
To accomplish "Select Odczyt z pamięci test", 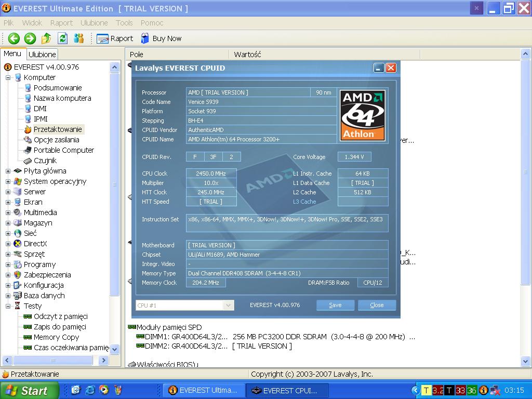I will click(x=60, y=316).
